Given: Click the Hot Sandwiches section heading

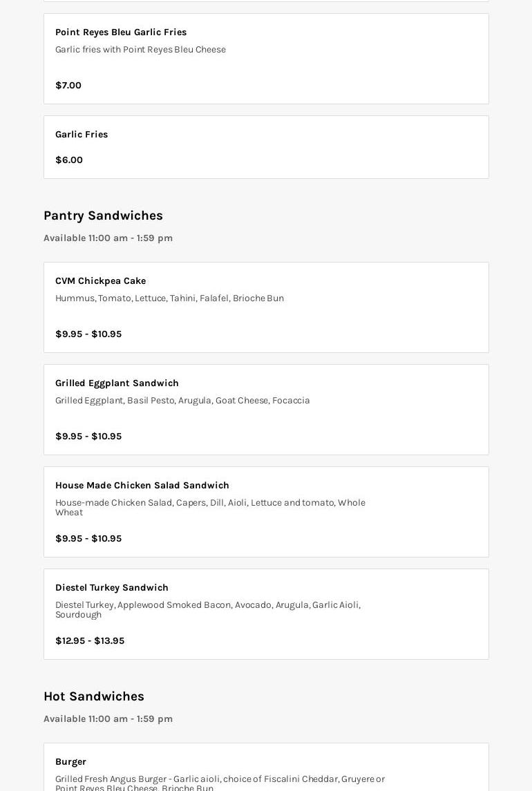Looking at the screenshot, I should pyautogui.click(x=94, y=696).
